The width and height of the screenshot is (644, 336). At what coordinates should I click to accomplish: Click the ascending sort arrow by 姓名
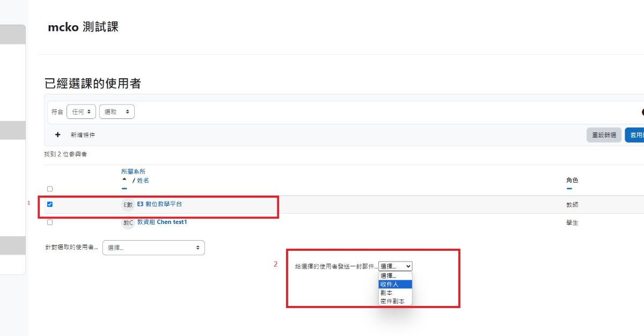[x=125, y=180]
